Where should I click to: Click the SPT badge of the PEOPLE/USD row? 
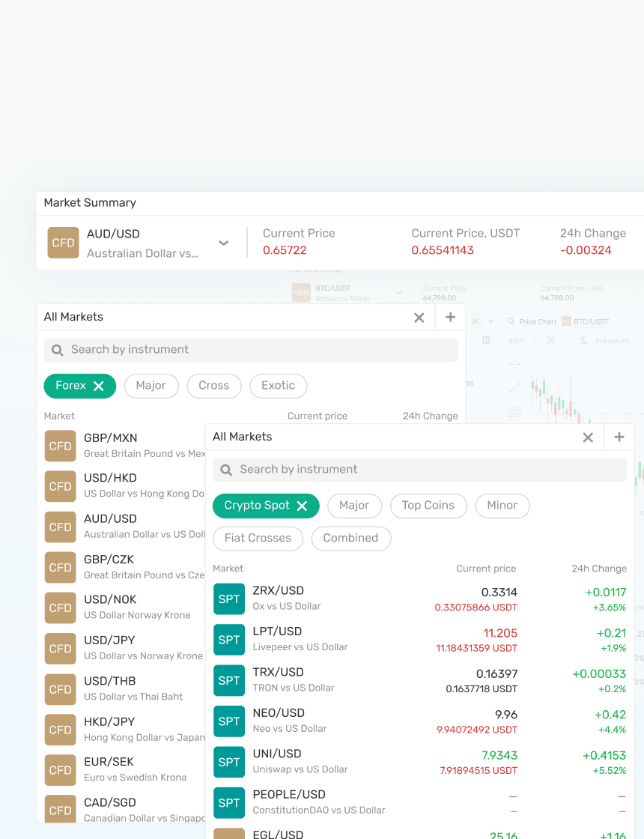point(229,802)
